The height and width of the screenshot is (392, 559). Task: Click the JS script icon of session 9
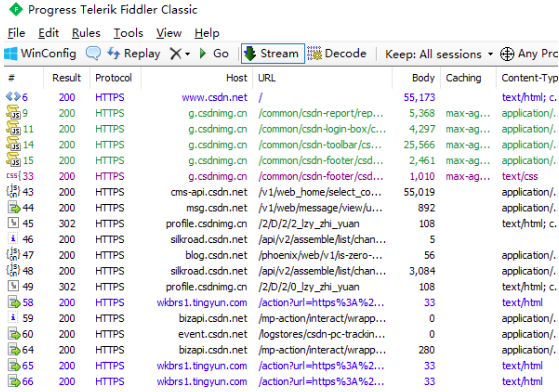13,113
